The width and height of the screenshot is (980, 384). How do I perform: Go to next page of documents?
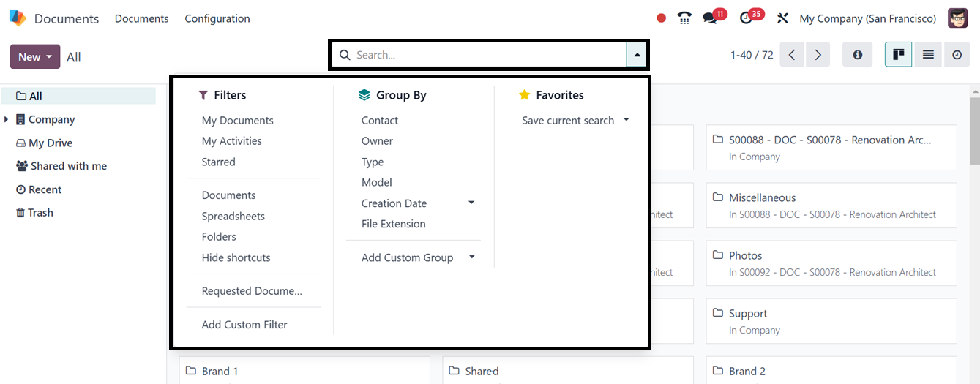coord(818,55)
